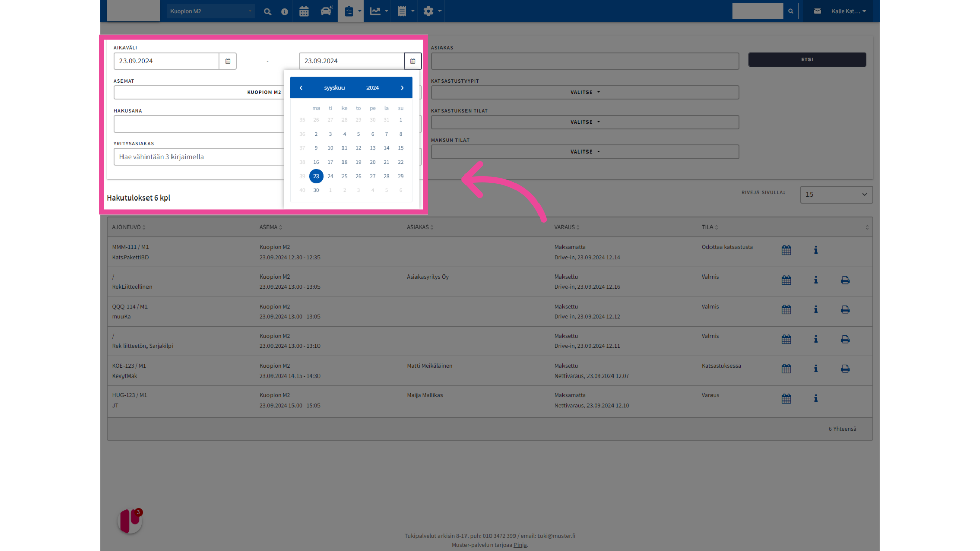Select day 24 in the syyskuu calendar
Viewport: 980px width, 551px height.
[x=330, y=177]
